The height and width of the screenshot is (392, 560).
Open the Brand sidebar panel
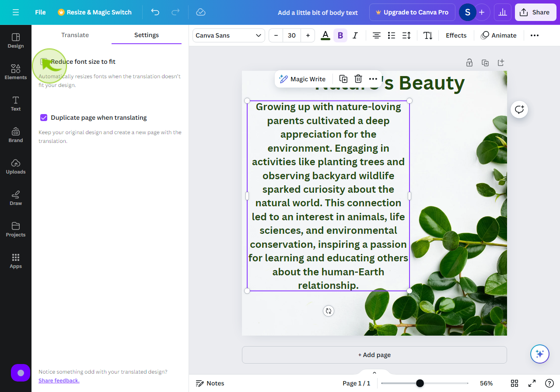coord(16,135)
